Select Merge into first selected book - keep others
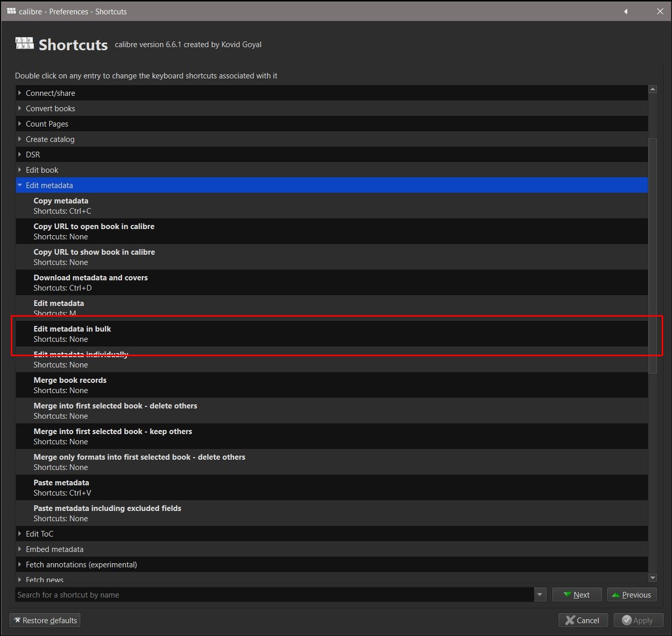 coord(332,436)
